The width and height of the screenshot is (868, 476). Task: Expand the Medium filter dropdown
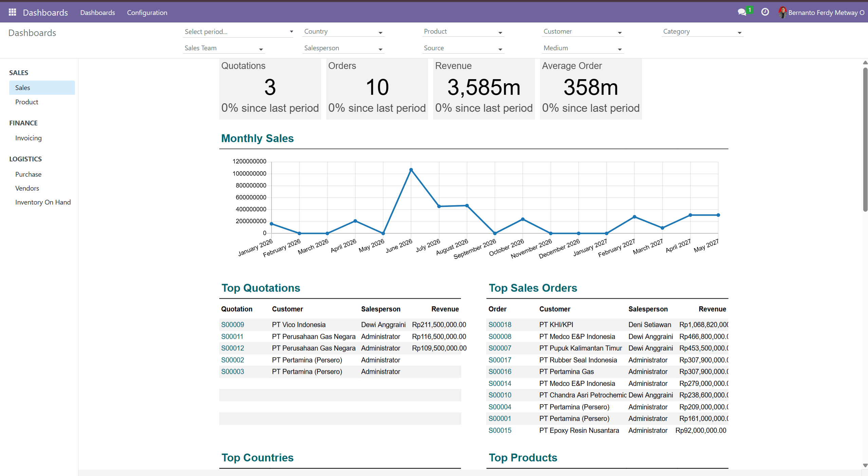point(583,48)
